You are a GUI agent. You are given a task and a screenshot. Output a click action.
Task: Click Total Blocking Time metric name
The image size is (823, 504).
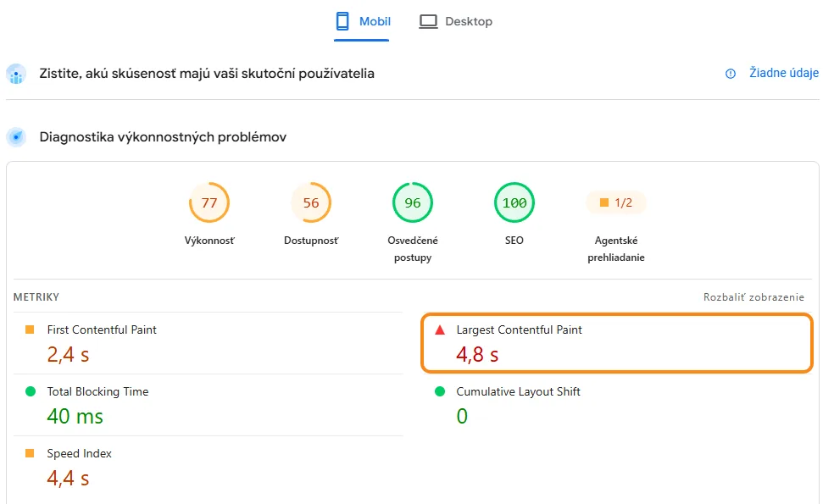pyautogui.click(x=97, y=391)
